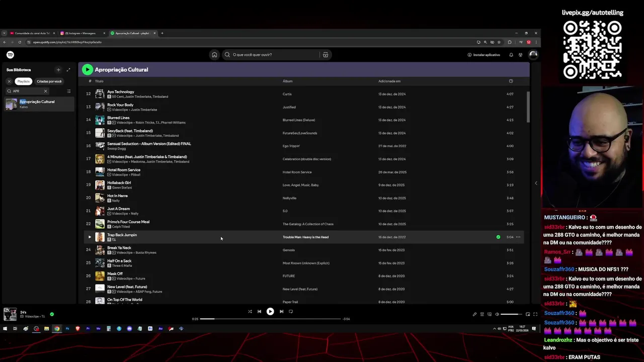Show hidden icons in the system tray
The image size is (644, 362).
point(495,328)
